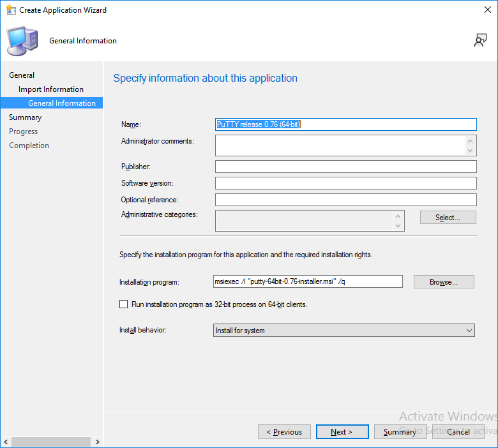
Task: Click the wizard computer icon in header
Action: coord(22,41)
